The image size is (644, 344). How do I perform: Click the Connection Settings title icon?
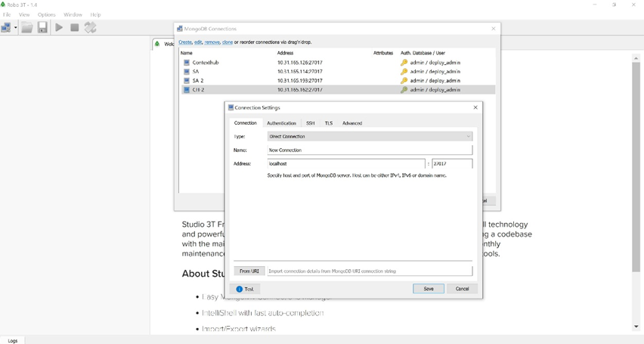click(231, 107)
